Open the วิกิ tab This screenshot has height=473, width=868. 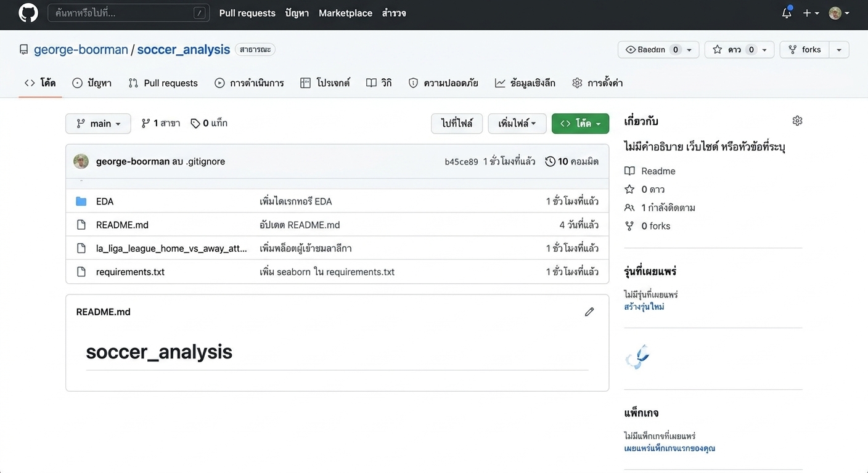point(379,83)
